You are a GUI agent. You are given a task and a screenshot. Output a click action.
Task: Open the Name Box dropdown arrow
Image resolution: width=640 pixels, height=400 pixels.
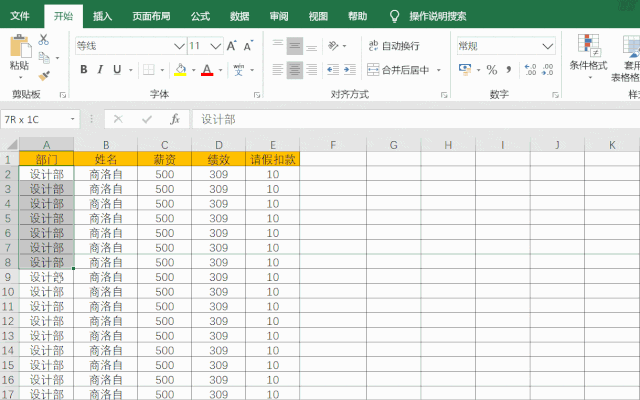(72, 119)
